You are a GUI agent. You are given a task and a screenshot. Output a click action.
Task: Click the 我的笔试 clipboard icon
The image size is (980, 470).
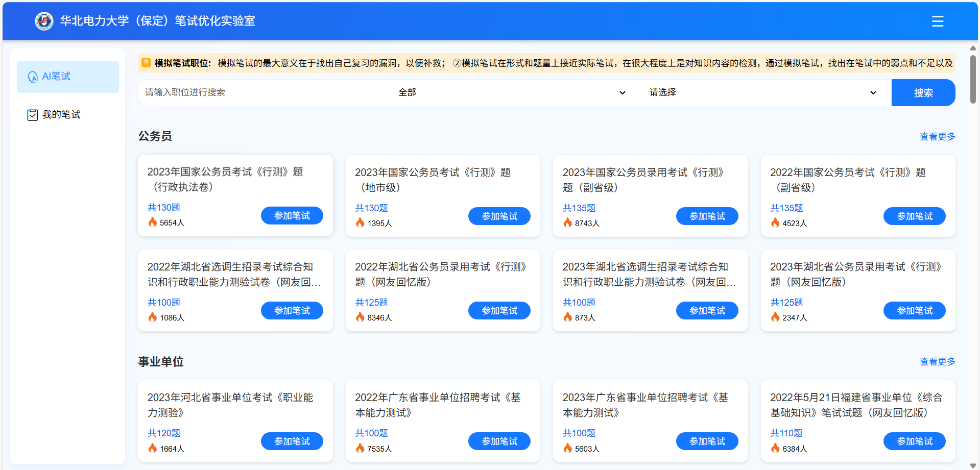click(32, 114)
